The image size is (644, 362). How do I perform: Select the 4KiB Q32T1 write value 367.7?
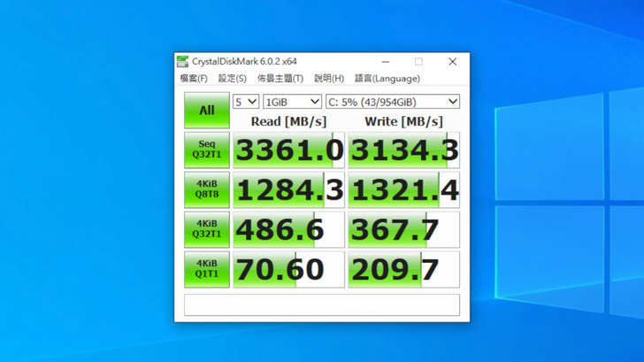coord(403,230)
